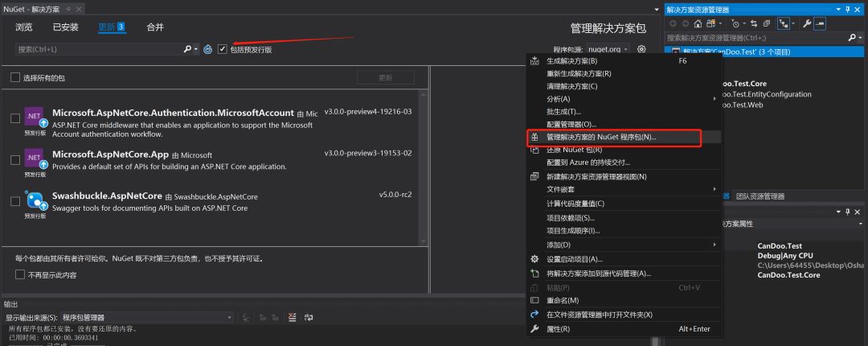Screen dimensions: 868x346
Task: Open NuGet package source settings gear
Action: click(641, 49)
